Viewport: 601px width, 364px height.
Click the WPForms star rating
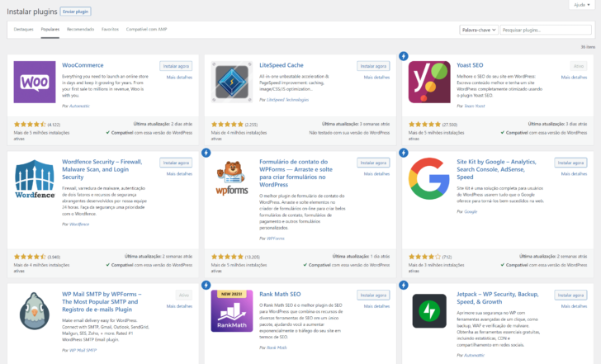coord(227,257)
